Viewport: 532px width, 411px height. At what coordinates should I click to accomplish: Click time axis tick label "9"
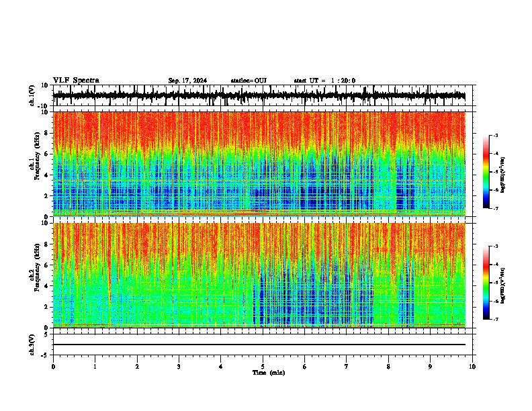click(x=430, y=367)
